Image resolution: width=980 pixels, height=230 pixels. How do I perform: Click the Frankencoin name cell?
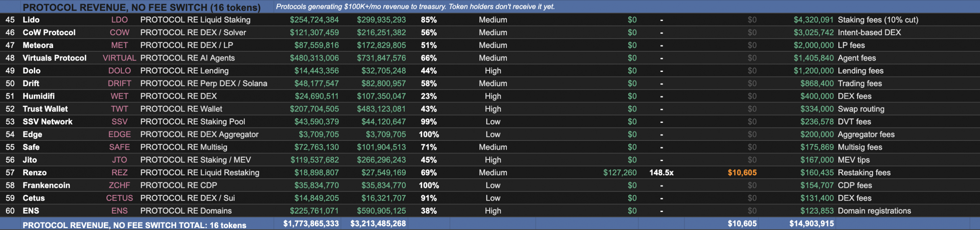point(46,186)
